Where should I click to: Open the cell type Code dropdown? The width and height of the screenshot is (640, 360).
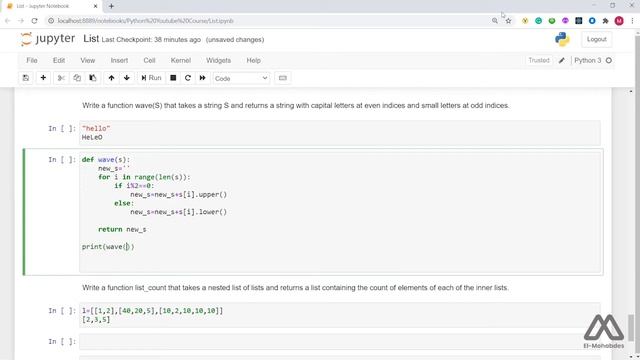241,78
